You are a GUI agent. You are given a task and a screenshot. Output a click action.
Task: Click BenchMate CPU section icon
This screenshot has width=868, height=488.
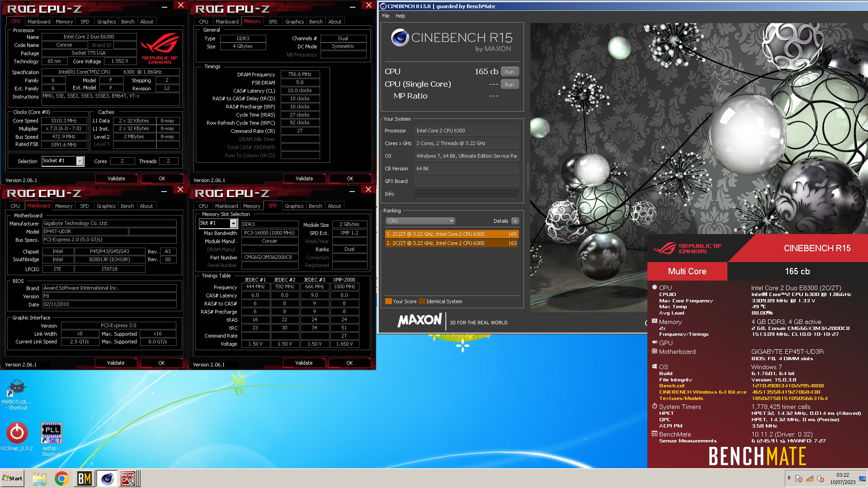coord(654,287)
